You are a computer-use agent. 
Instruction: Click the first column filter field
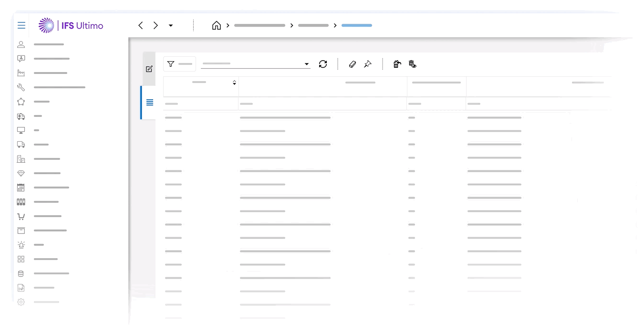point(201,104)
